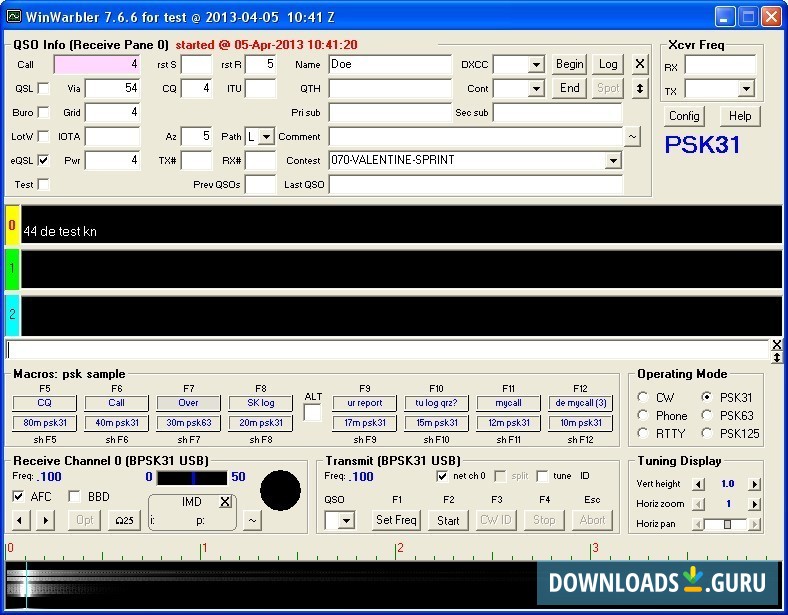Open the Path dropdown
The width and height of the screenshot is (788, 615).
click(x=265, y=136)
